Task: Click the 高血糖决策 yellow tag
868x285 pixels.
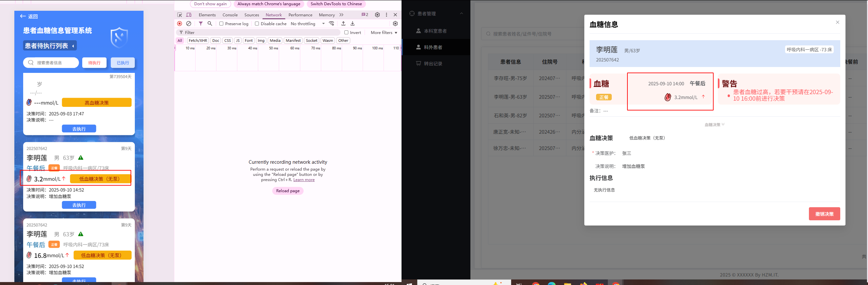Action: pyautogui.click(x=97, y=103)
